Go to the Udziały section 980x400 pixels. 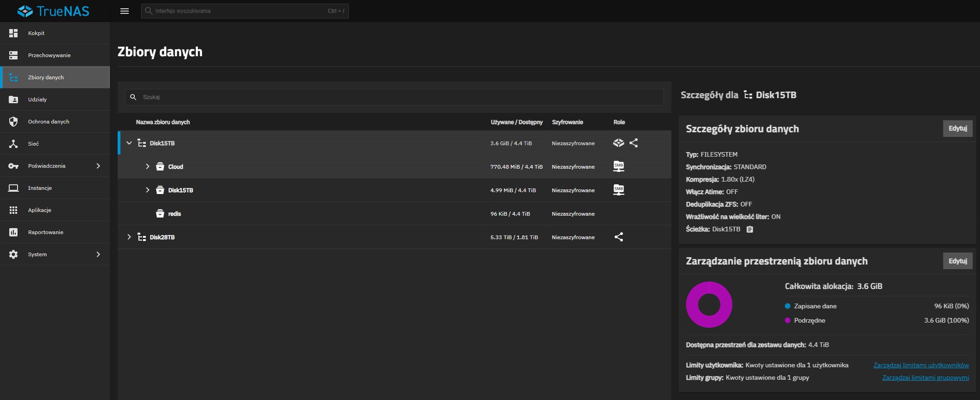(55, 100)
